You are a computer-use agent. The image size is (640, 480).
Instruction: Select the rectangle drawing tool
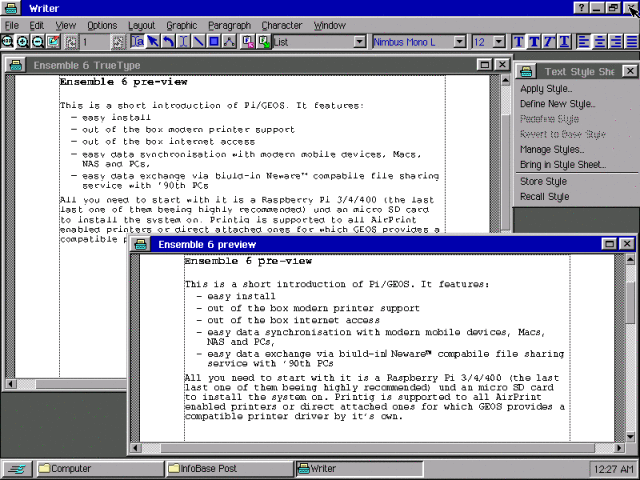coord(214,42)
